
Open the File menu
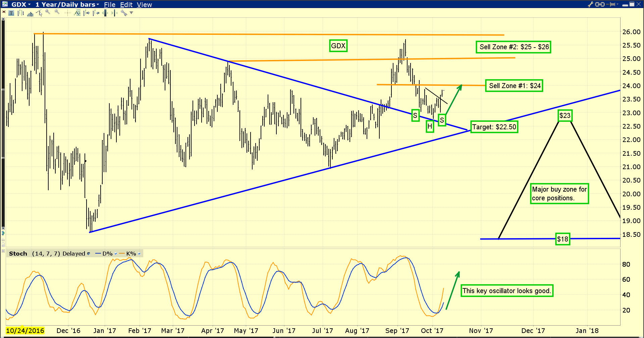(110, 5)
